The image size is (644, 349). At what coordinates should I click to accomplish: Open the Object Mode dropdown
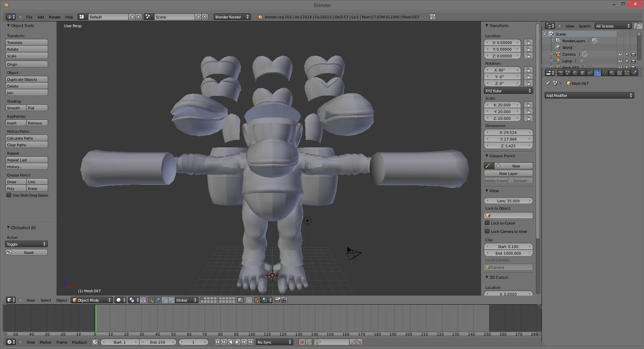point(92,300)
